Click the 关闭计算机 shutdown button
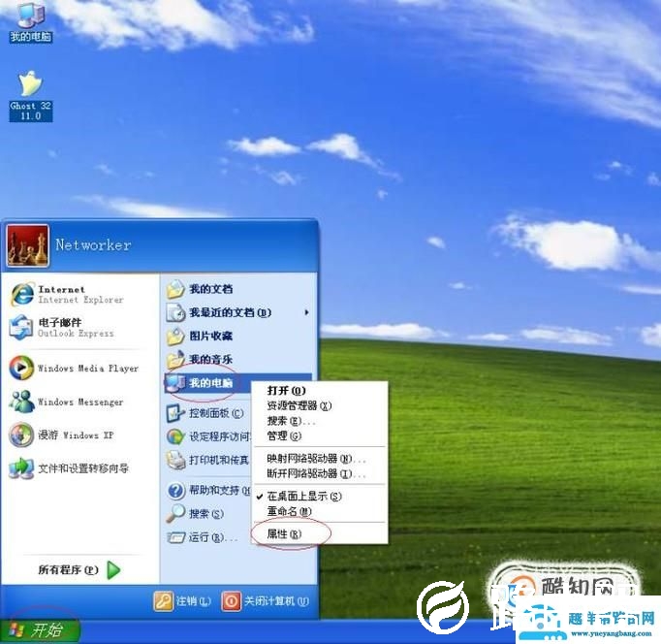The width and height of the screenshot is (661, 644). click(x=266, y=601)
